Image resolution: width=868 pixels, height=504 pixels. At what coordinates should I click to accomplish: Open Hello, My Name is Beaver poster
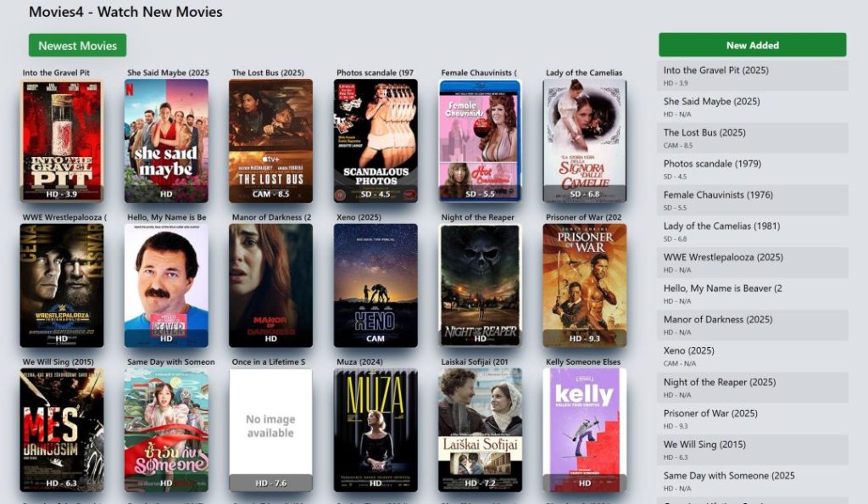[x=166, y=286]
